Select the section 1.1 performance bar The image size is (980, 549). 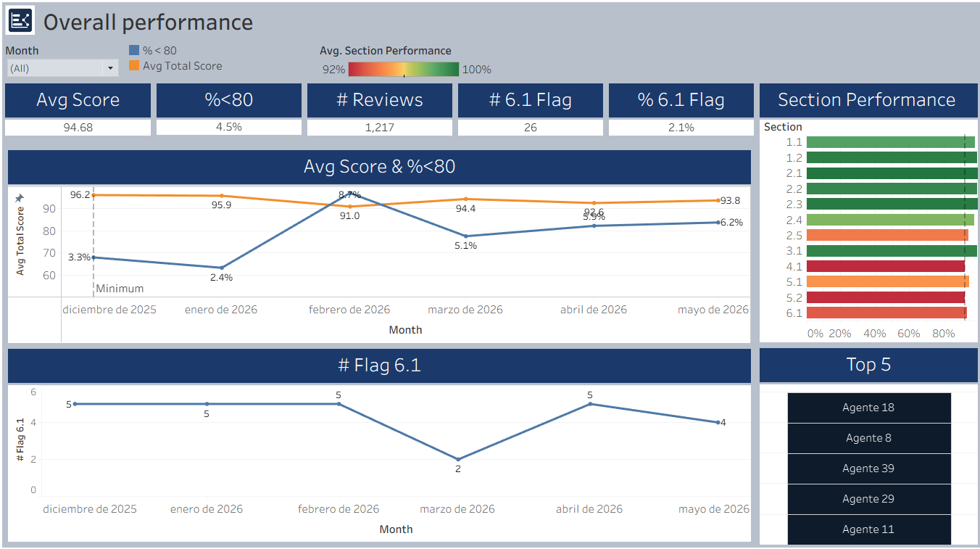click(891, 142)
